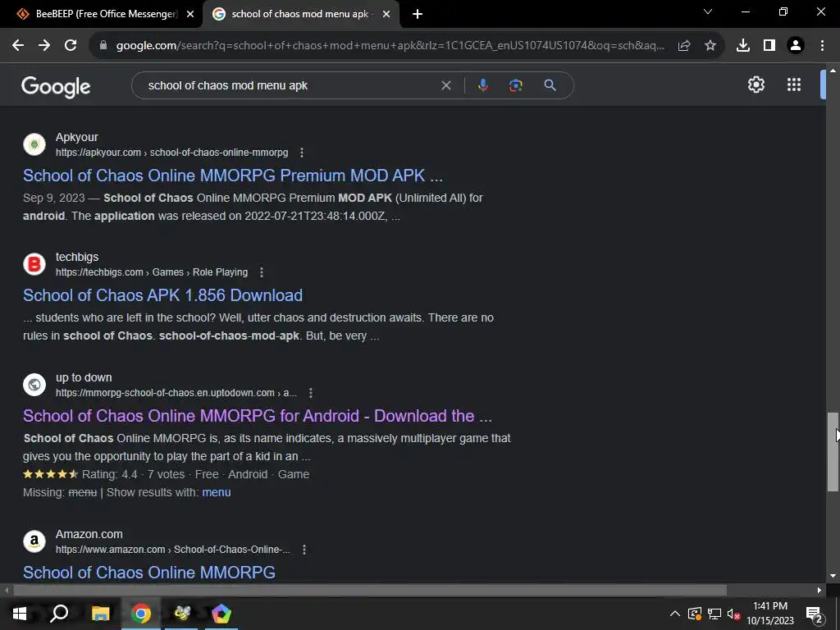
Task: Submit search with magnifying glass icon
Action: (x=550, y=85)
